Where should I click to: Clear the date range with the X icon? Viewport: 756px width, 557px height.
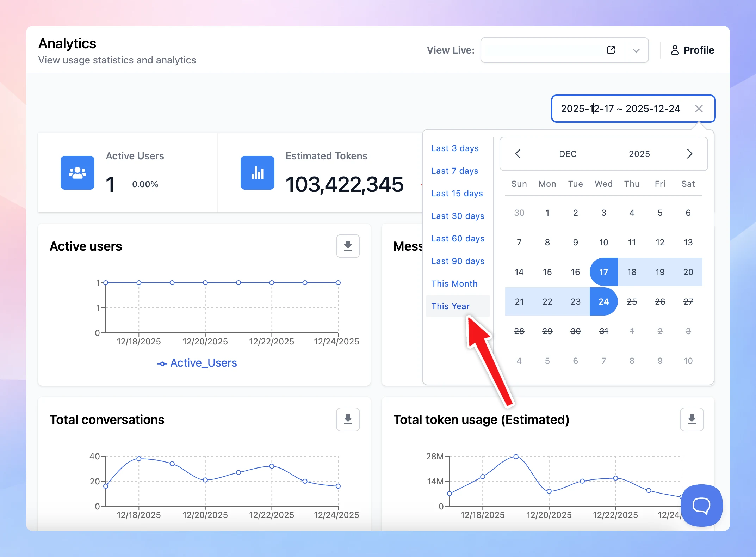[699, 109]
